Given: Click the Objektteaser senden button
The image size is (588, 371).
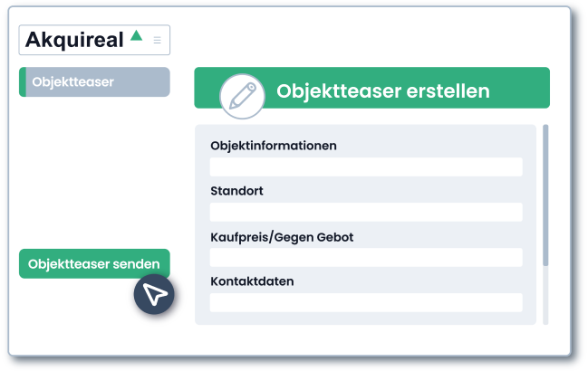Looking at the screenshot, I should pyautogui.click(x=94, y=263).
